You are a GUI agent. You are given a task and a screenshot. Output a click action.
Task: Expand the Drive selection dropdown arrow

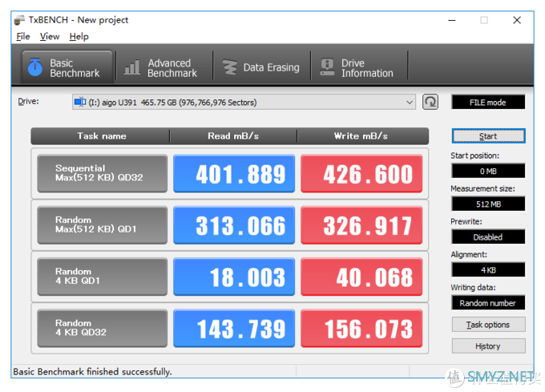pyautogui.click(x=410, y=102)
